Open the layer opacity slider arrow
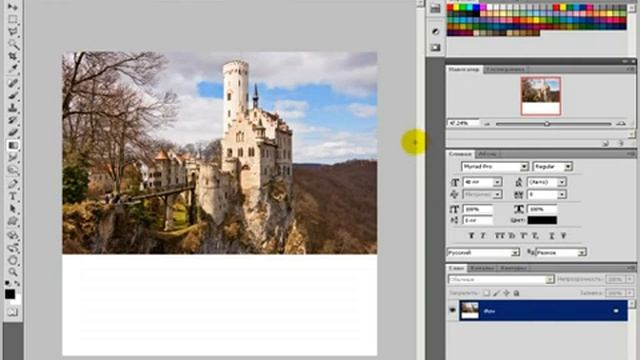This screenshot has height=360, width=640. tap(630, 280)
